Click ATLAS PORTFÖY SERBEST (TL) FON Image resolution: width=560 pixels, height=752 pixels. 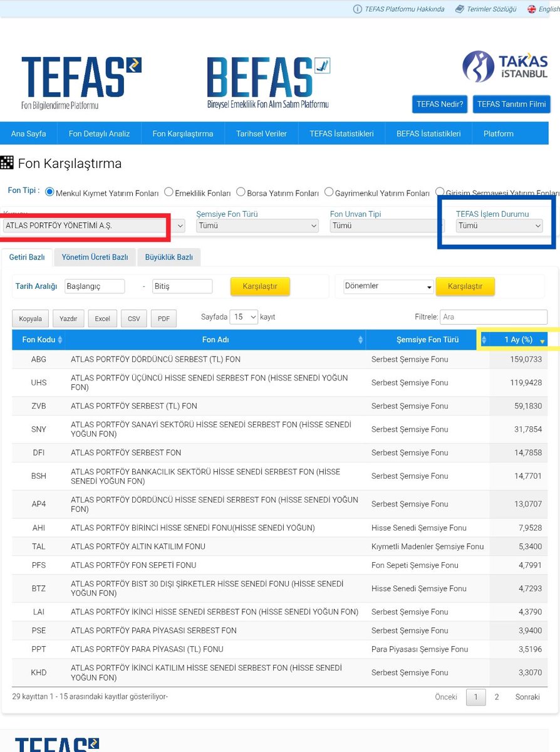tap(134, 406)
